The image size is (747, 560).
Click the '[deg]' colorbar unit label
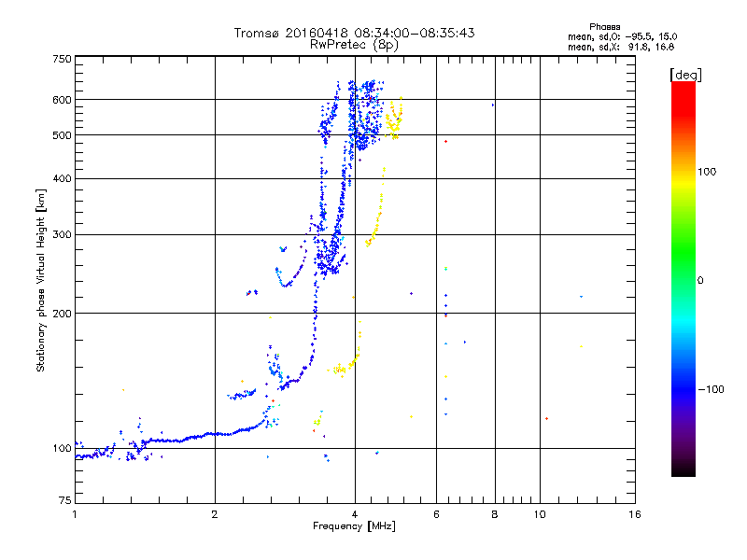685,75
